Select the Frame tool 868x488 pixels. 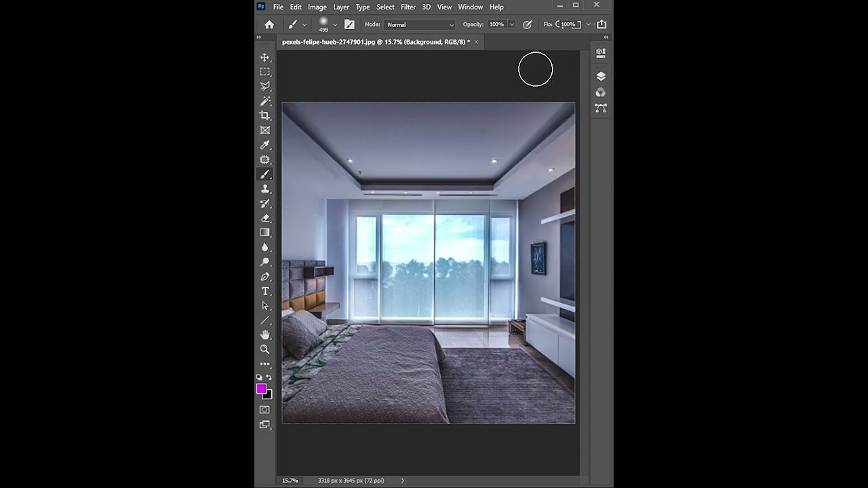click(265, 130)
